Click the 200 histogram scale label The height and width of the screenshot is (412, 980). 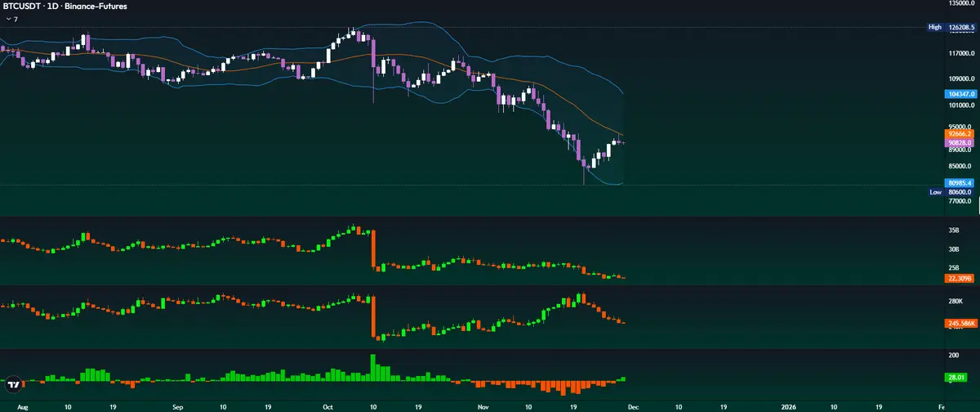[953, 356]
